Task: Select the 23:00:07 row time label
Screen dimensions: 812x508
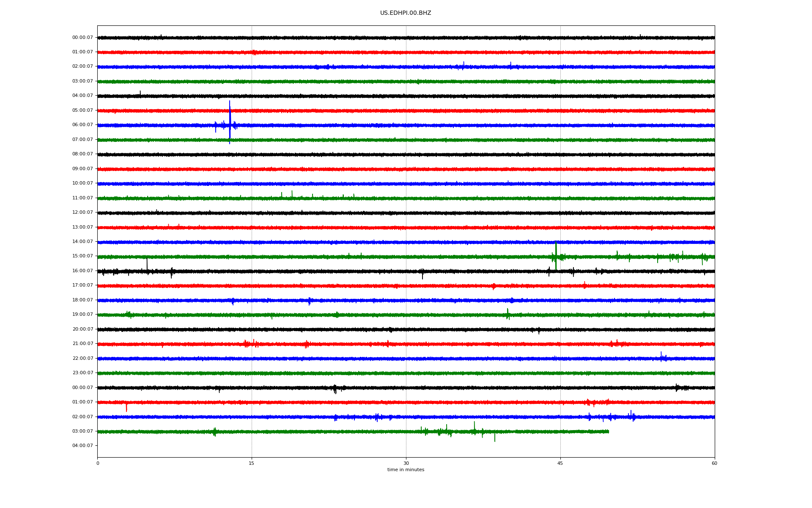Action: tap(82, 373)
